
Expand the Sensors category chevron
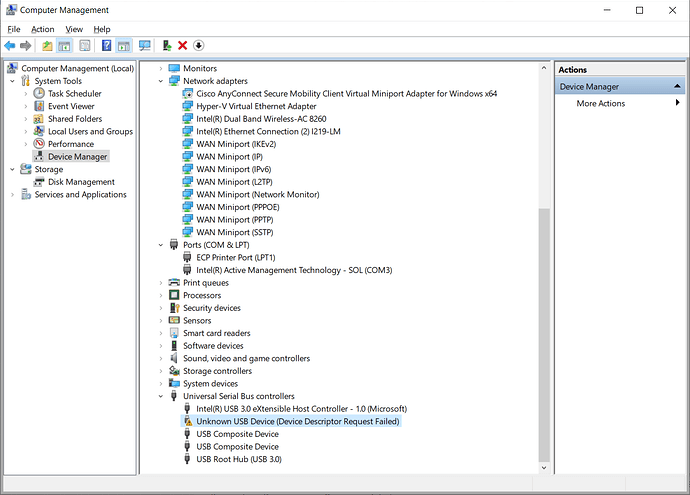coord(161,321)
